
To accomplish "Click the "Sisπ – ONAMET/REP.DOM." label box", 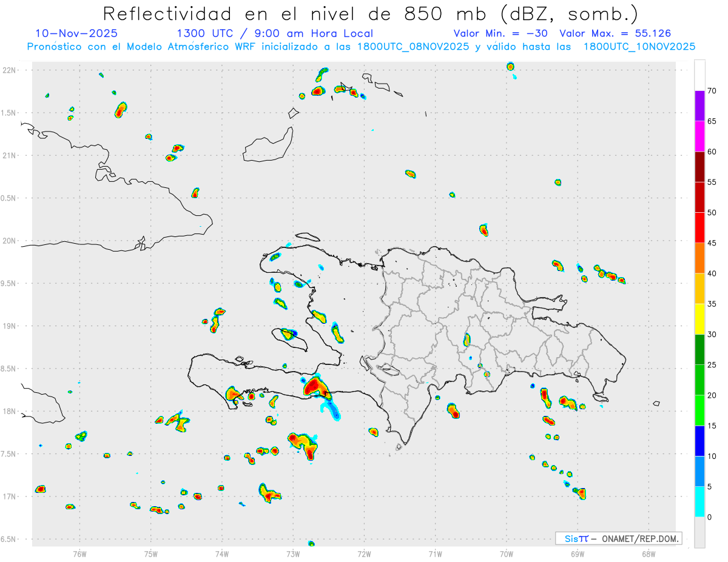I will tap(619, 538).
